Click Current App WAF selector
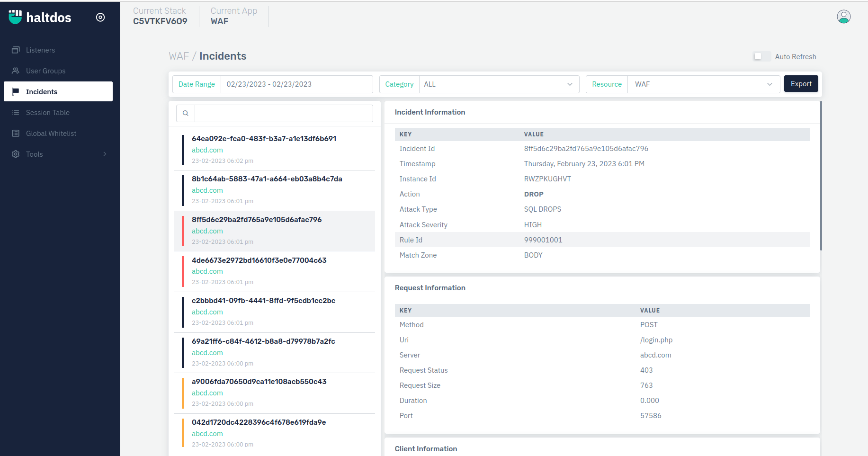868x456 pixels. tap(234, 16)
